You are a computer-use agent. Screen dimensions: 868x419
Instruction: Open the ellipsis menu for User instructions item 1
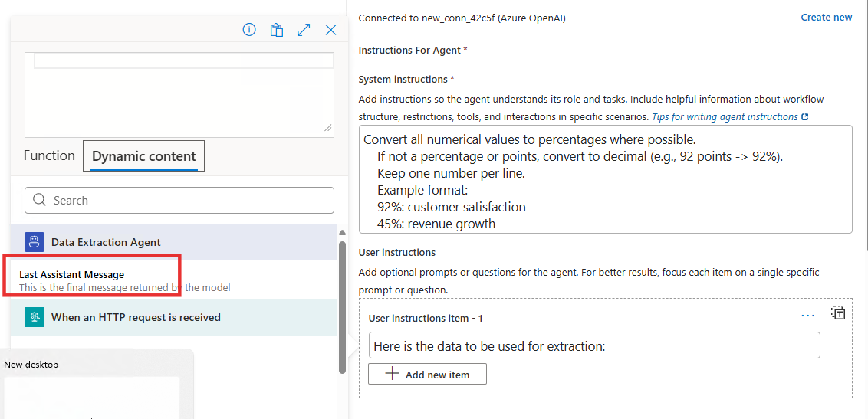[807, 315]
